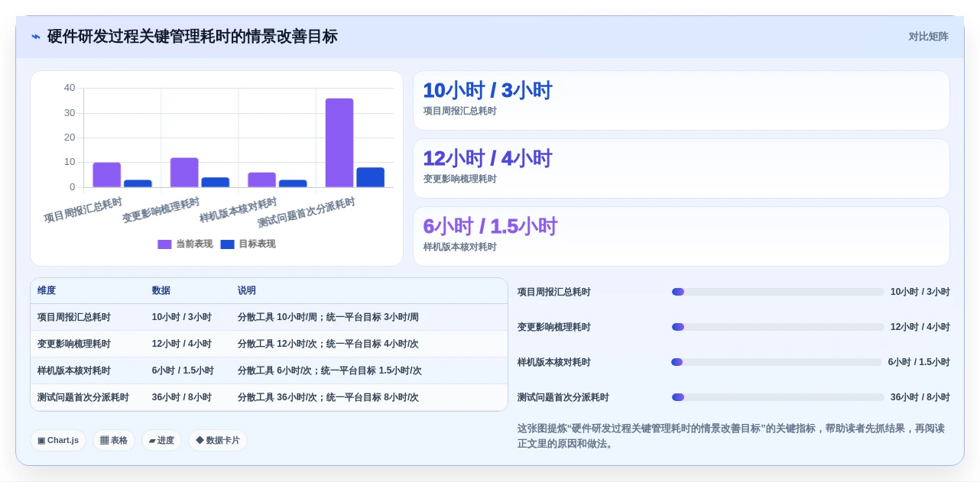Click the purple 当前表现 legend swatch
Screen dimensions: 980x482
click(164, 244)
